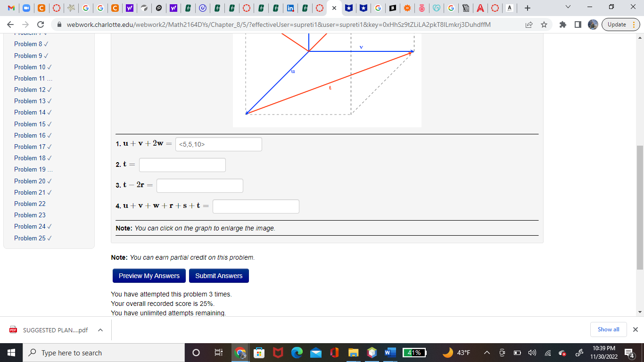
Task: Open Task View on the taskbar
Action: pos(218,353)
